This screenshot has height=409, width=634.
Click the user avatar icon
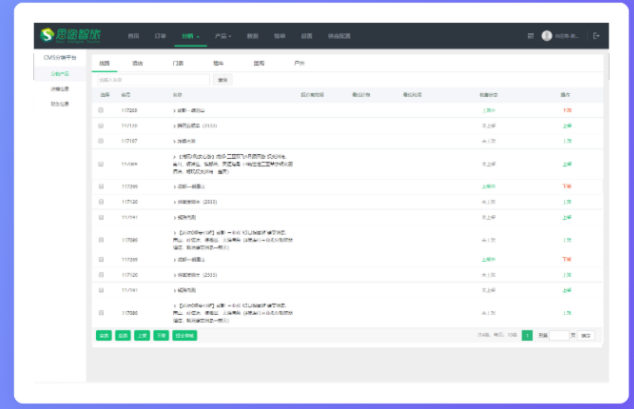547,36
